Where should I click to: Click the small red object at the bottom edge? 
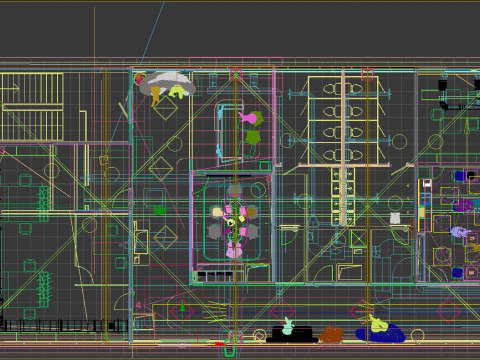[219, 344]
